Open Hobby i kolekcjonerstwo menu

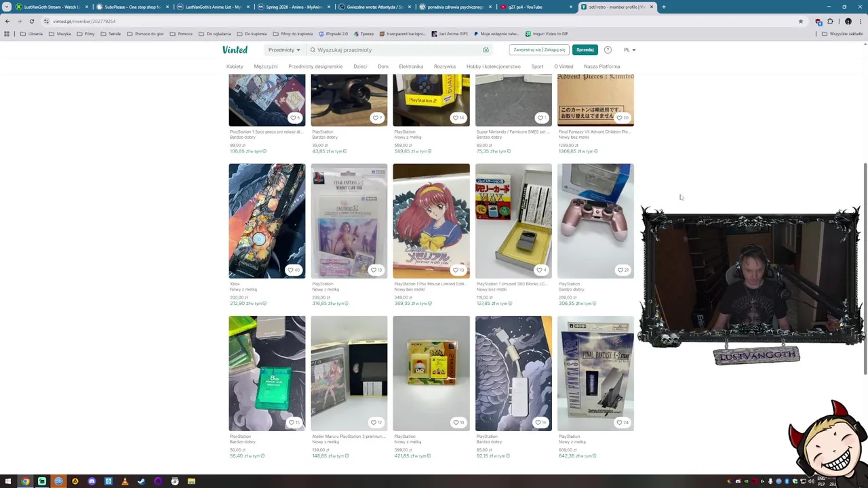point(494,66)
